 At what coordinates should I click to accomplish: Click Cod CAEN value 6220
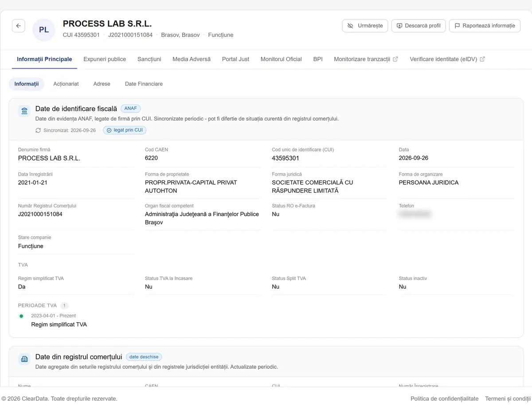tap(151, 158)
